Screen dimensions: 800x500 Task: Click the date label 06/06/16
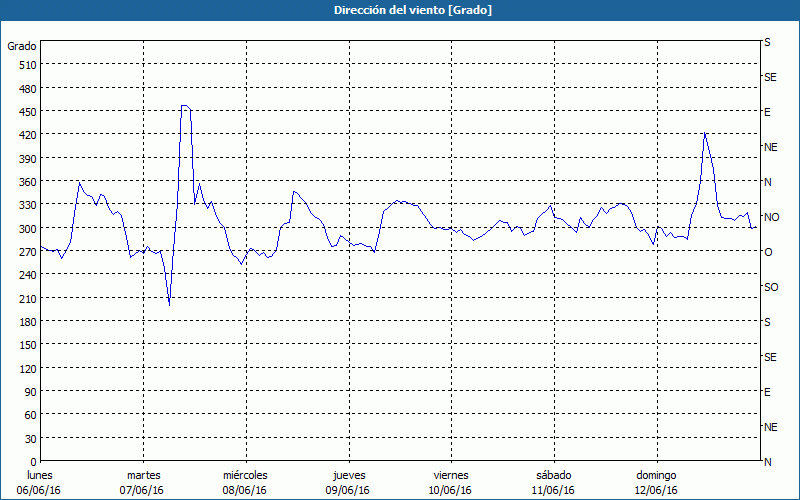[40, 490]
